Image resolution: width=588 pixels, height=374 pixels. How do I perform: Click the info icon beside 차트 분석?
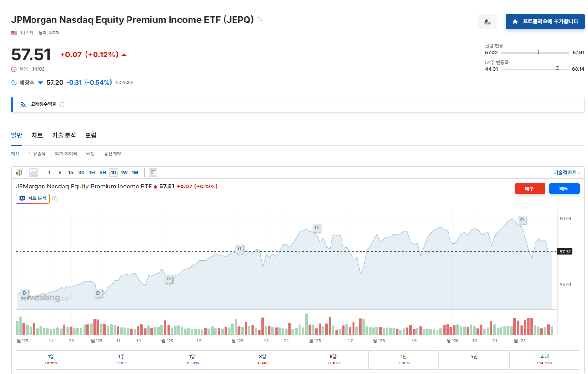[x=54, y=198]
